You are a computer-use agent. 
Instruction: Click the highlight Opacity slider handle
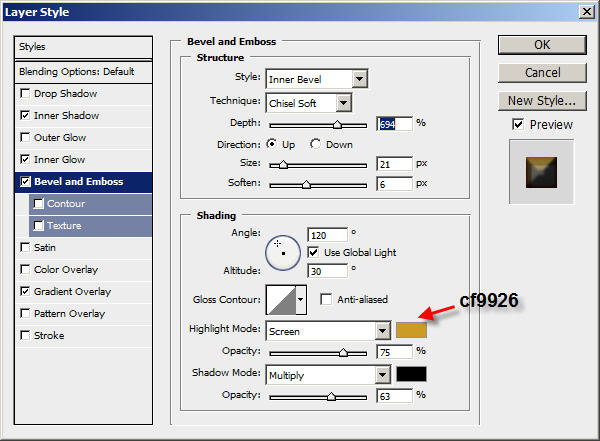[343, 353]
